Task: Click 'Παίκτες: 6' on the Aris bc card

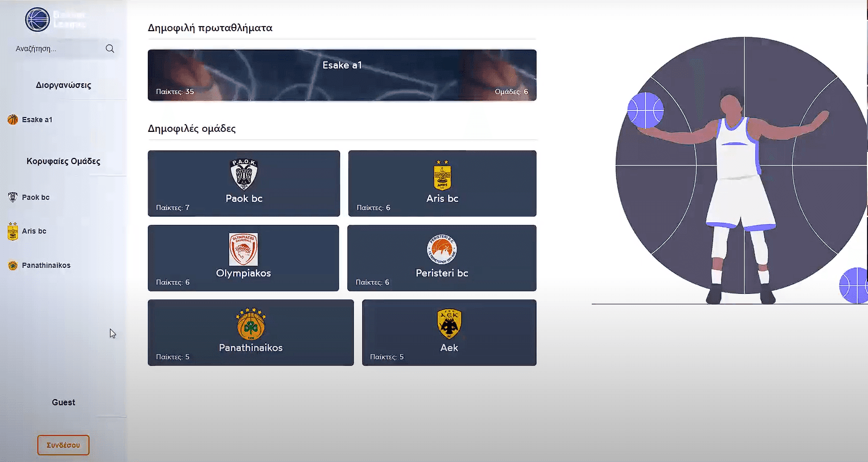Action: coord(373,207)
